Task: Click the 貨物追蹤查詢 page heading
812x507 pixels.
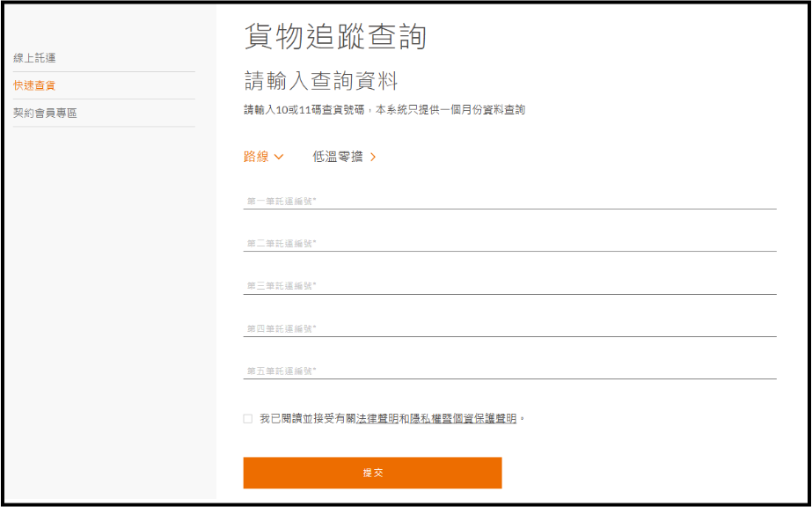Action: coord(335,37)
